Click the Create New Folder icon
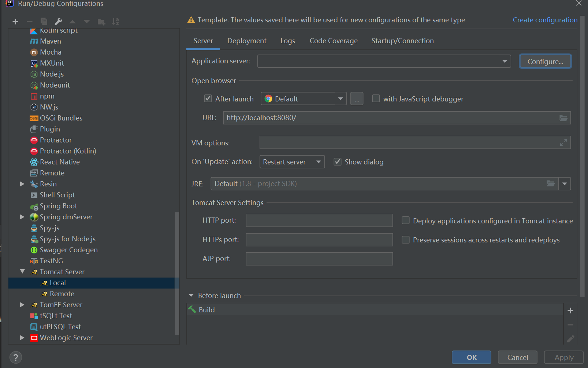Screen dimensions: 588x368 [x=101, y=22]
